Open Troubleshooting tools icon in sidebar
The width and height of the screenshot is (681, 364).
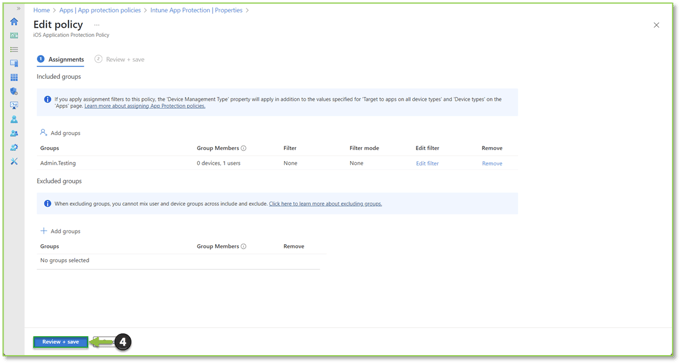(14, 162)
